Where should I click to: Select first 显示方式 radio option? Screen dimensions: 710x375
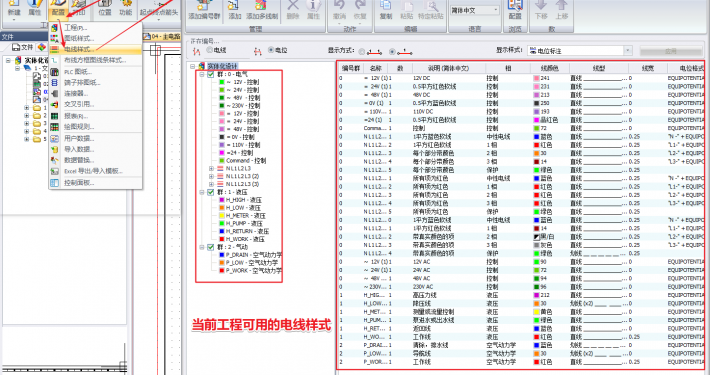pyautogui.click(x=362, y=52)
